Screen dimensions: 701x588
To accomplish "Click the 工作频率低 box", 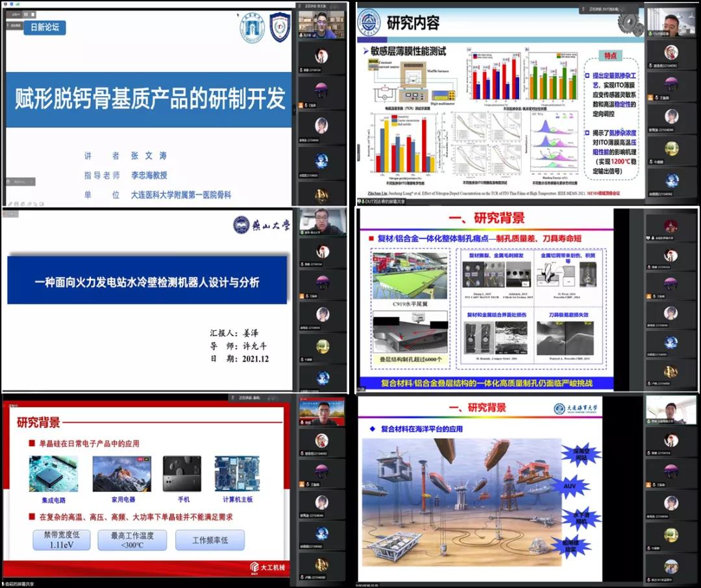I will click(x=210, y=540).
